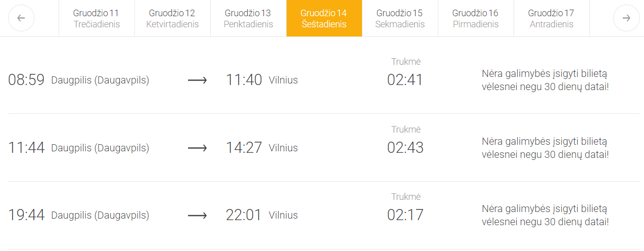The image size is (644, 251).
Task: Open the Gruodžio 13 Penktadienis tab
Action: (x=248, y=18)
